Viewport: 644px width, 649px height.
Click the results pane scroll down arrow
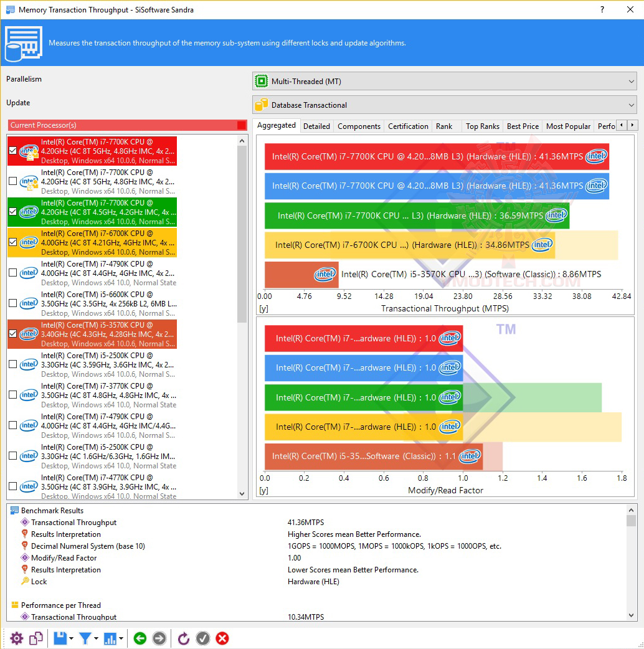(631, 615)
